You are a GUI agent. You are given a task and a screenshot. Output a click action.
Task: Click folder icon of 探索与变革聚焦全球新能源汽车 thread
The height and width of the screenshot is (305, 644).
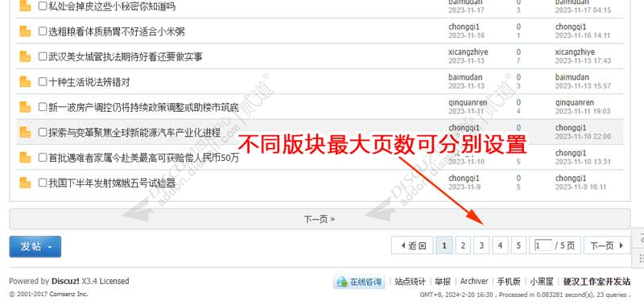point(25,132)
